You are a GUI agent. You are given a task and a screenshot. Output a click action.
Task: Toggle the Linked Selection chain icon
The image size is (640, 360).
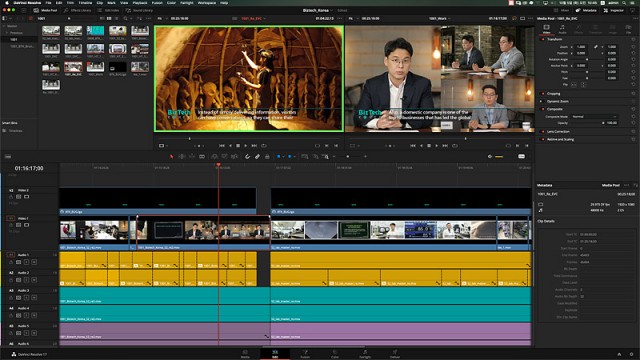[257, 156]
